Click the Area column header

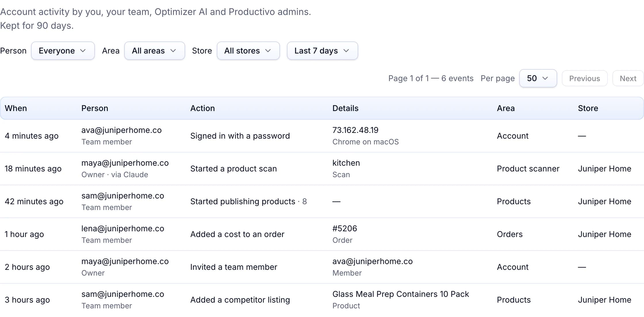pos(506,108)
